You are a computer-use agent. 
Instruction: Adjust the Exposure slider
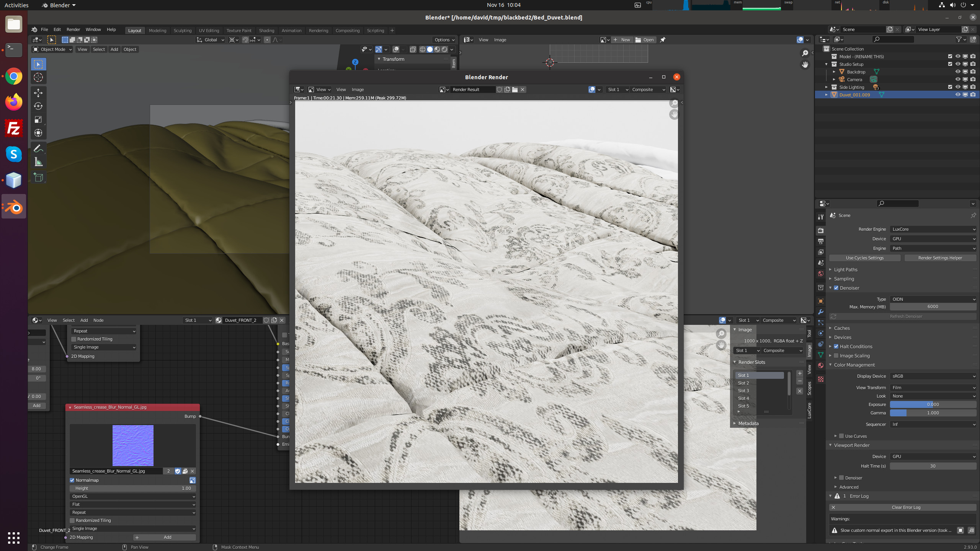click(x=933, y=404)
